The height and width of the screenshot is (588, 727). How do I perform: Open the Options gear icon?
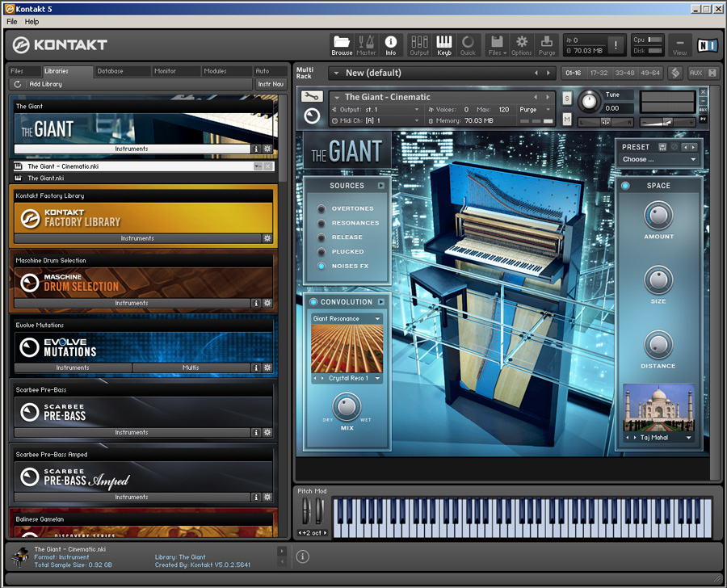522,46
